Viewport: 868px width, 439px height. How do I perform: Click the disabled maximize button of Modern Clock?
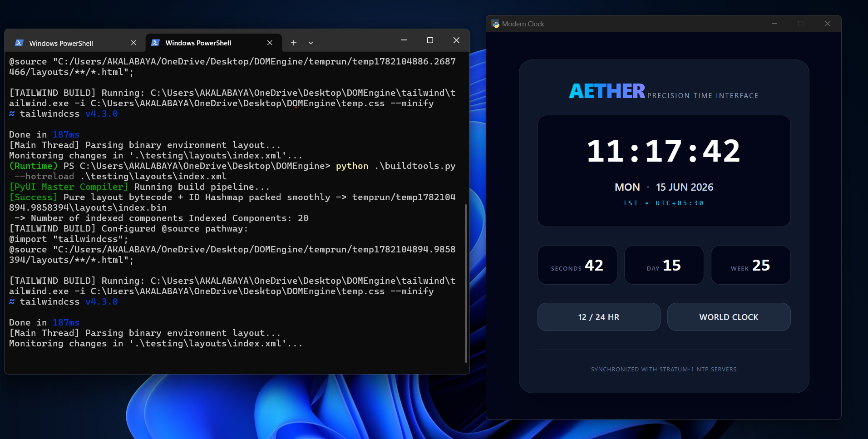click(801, 24)
